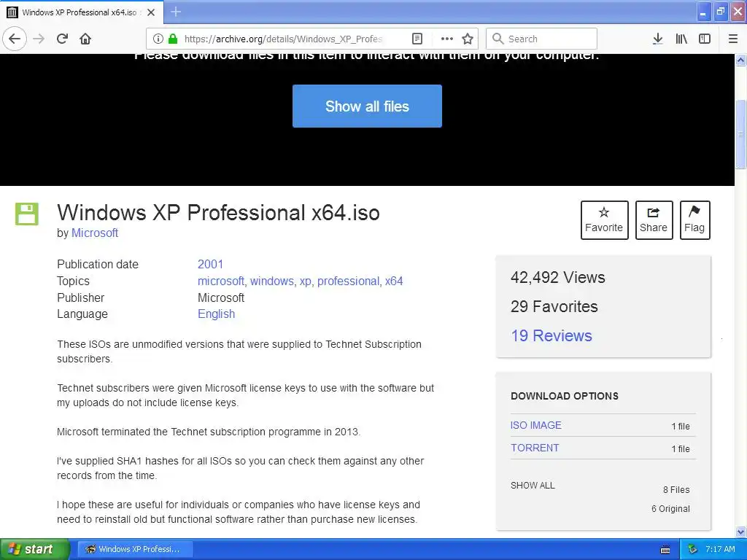Viewport: 747px width, 560px height.
Task: Click the Windows XP Professional x64.iso heading
Action: pyautogui.click(x=218, y=213)
